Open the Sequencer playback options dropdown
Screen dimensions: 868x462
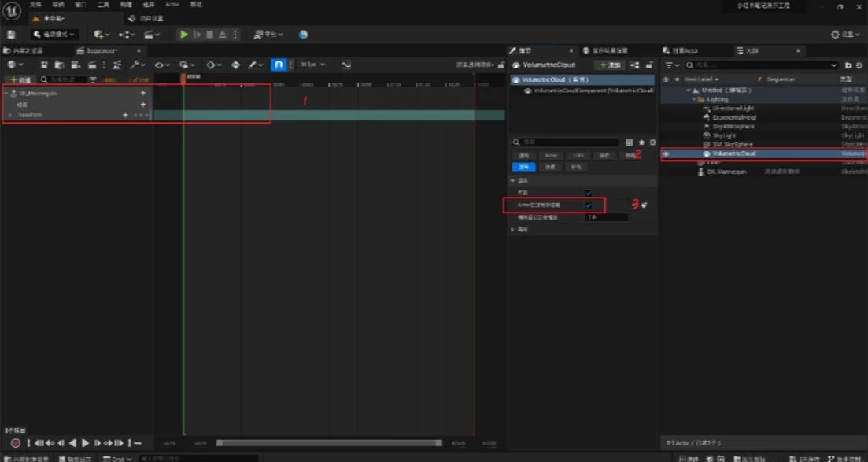(x=187, y=65)
